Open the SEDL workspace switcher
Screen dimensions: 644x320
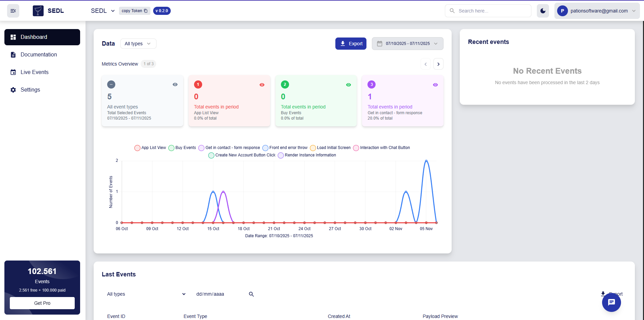pos(102,10)
